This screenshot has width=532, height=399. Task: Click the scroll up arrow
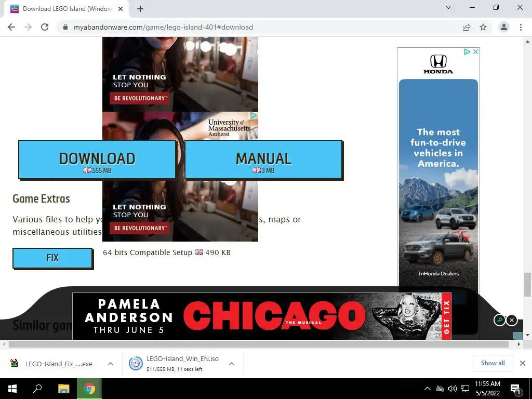[527, 42]
